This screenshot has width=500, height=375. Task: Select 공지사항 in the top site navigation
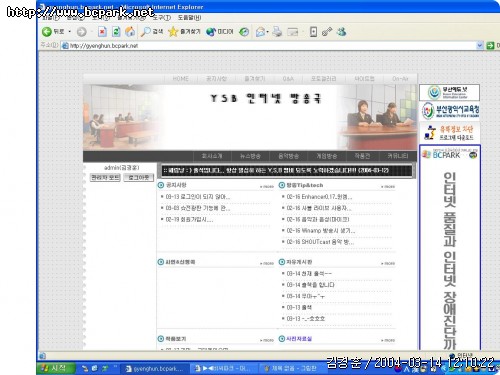216,79
